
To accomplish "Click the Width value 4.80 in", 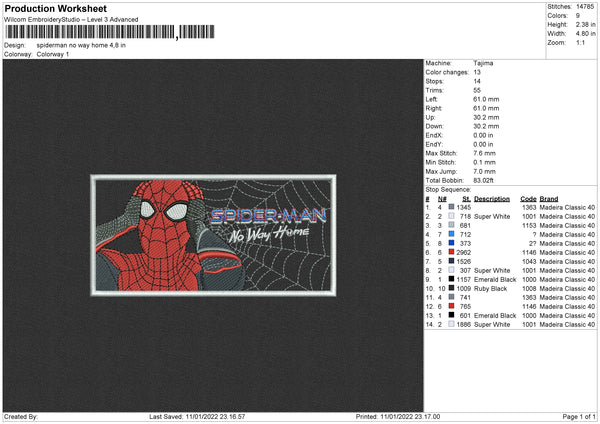I will pos(585,34).
